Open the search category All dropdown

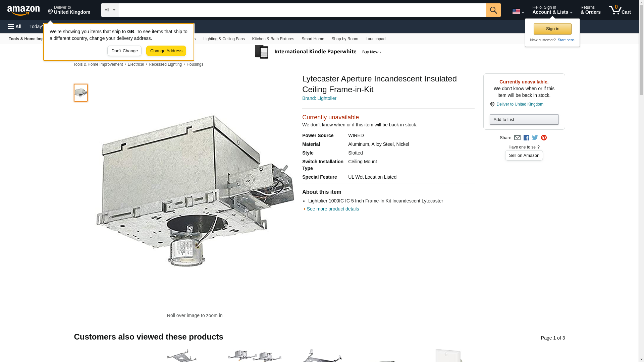coord(109,10)
